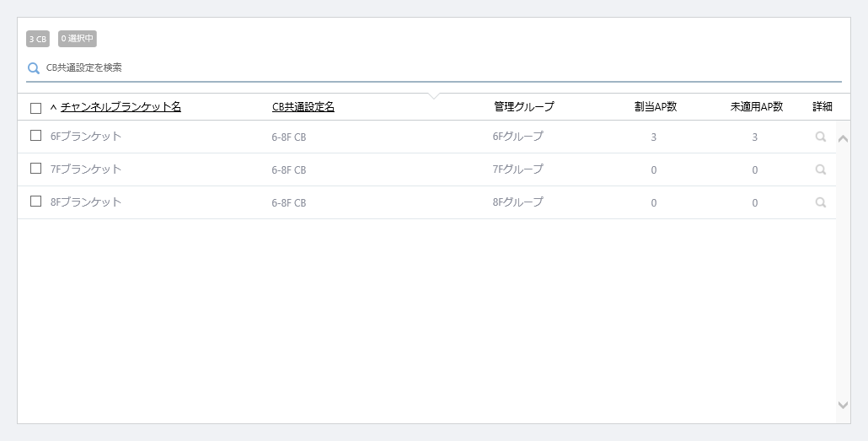
Task: Click the 3 CB count badge
Action: point(38,39)
